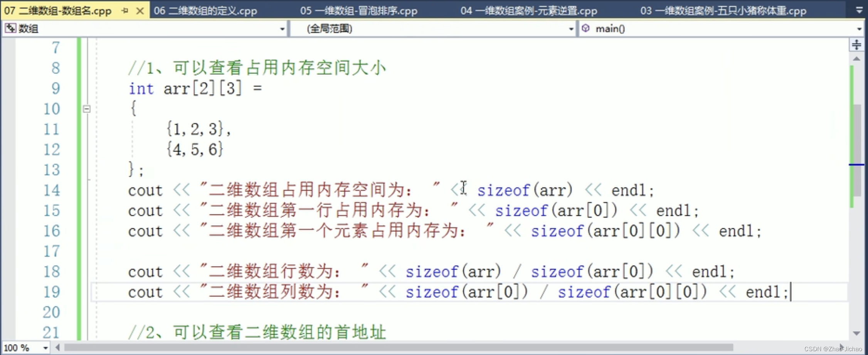Image resolution: width=868 pixels, height=355 pixels.
Task: Click sizeof(arr) on line 14
Action: coord(525,190)
